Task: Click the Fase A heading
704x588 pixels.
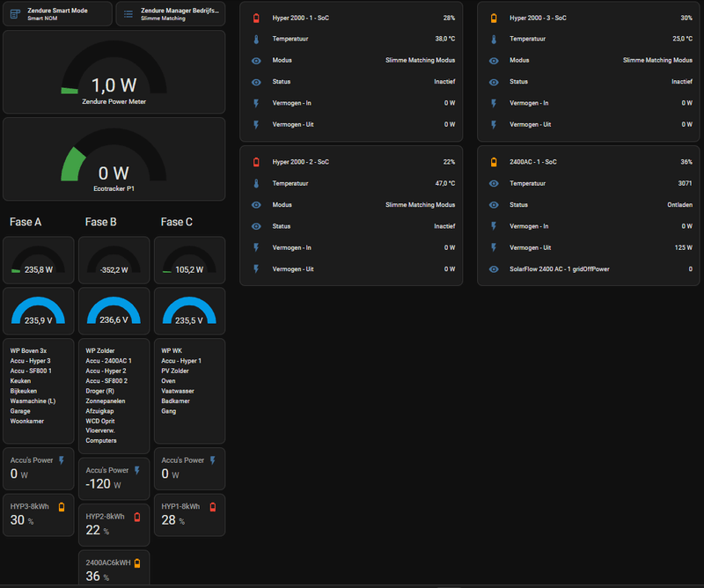Action: (26, 222)
